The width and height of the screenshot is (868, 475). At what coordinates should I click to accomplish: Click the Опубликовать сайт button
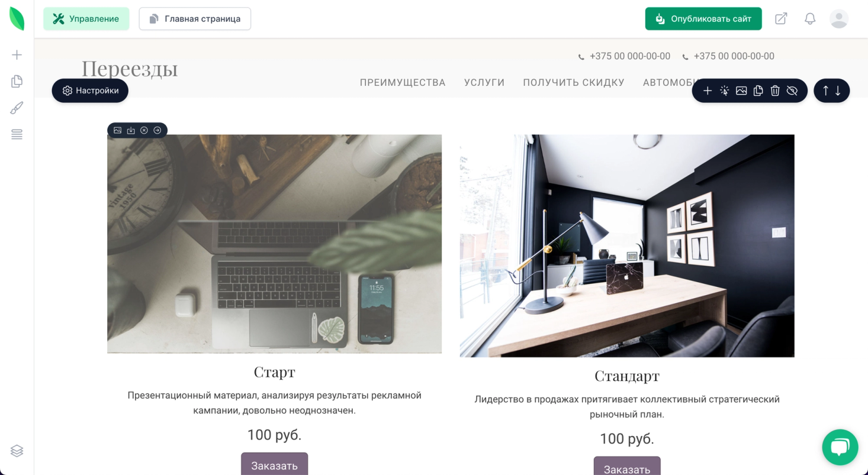[x=703, y=19]
